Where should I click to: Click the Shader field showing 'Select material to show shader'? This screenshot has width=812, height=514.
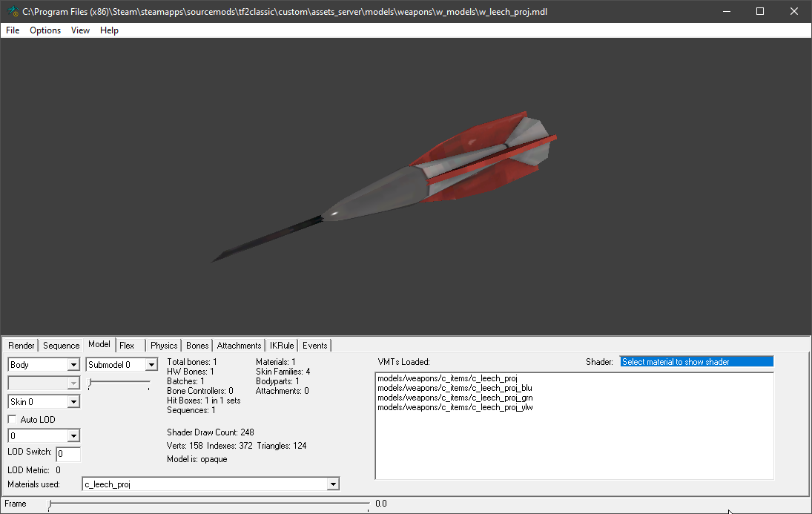[696, 362]
